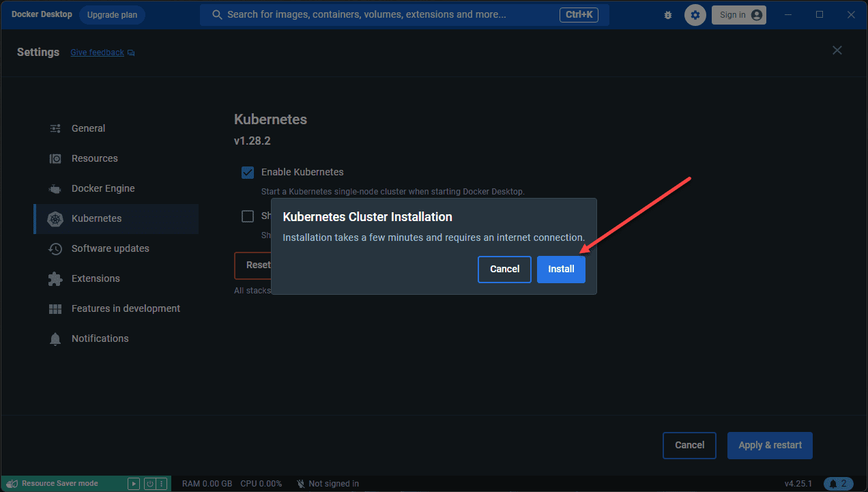Screen dimensions: 868x492
Task: Toggle the checkbox below Enable Kubernetes
Action: (x=248, y=216)
